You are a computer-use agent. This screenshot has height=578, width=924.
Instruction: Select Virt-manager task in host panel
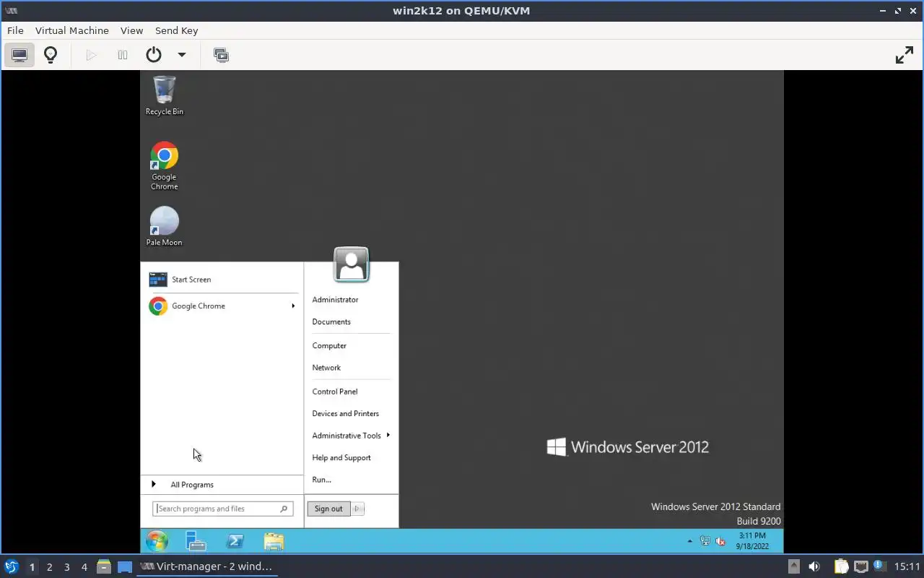(x=207, y=566)
